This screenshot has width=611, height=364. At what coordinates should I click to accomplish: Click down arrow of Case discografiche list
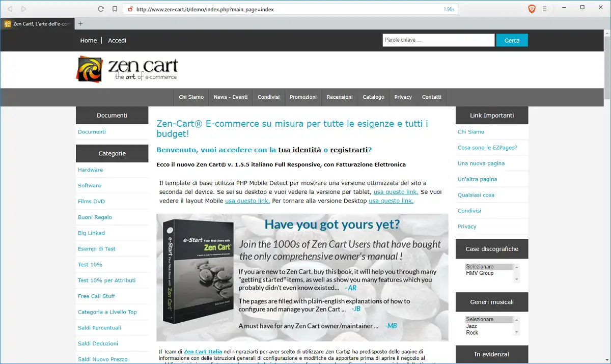click(517, 279)
